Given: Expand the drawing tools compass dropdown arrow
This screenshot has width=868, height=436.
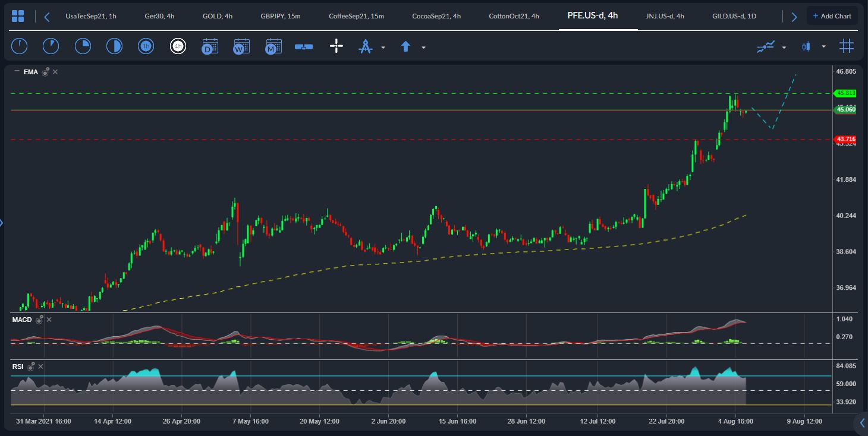Looking at the screenshot, I should pyautogui.click(x=383, y=48).
